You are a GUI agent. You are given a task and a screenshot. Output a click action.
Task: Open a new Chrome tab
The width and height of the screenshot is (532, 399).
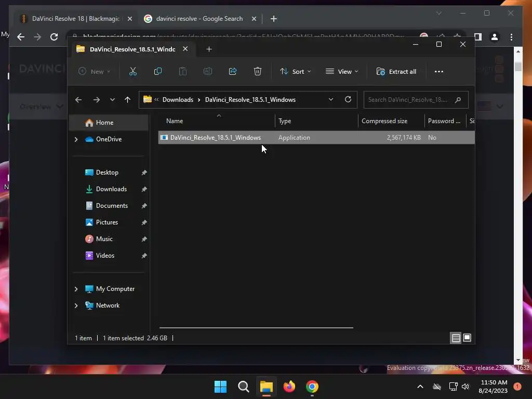pos(273,19)
